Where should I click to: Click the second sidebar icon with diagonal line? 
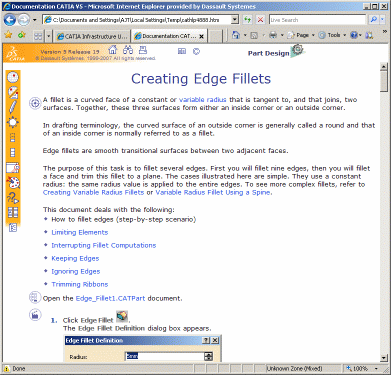pos(13,92)
